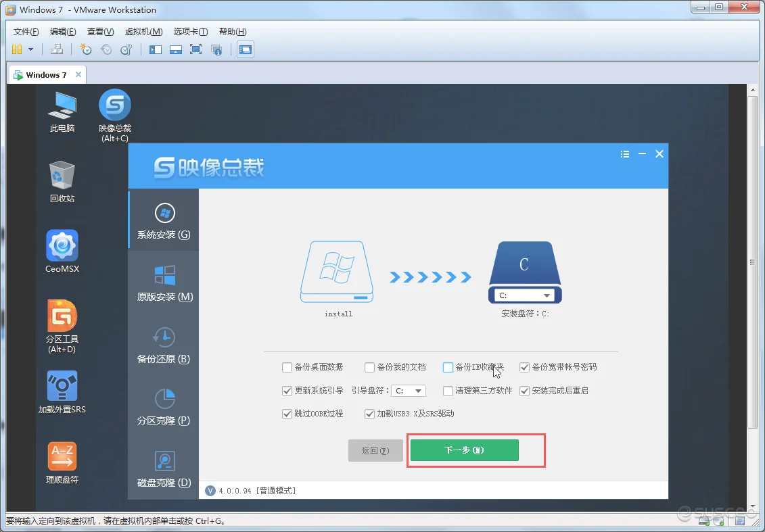
Task: Click VMware pause virtual machine button
Action: [x=17, y=49]
